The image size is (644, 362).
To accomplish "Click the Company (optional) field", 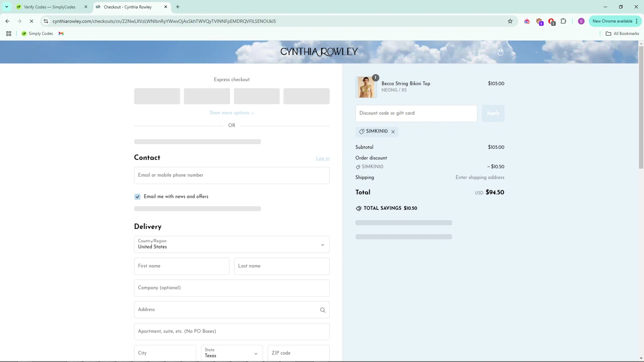I will click(x=232, y=288).
